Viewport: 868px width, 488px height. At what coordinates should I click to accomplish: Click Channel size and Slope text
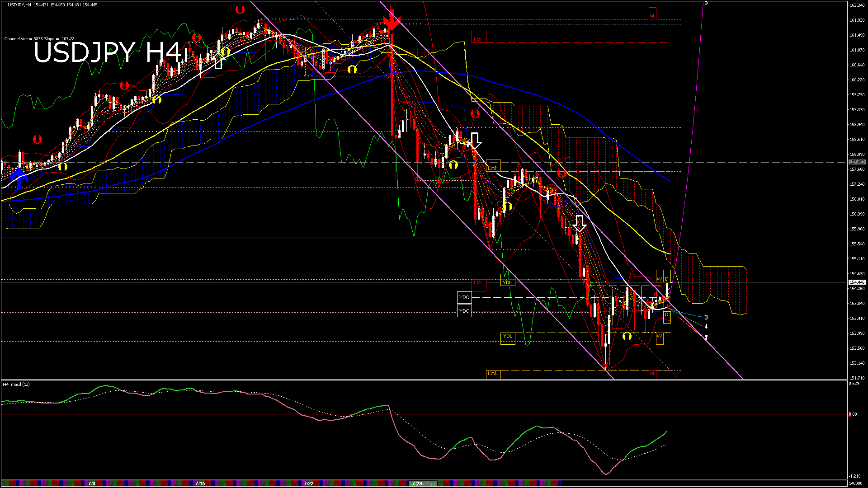point(39,39)
